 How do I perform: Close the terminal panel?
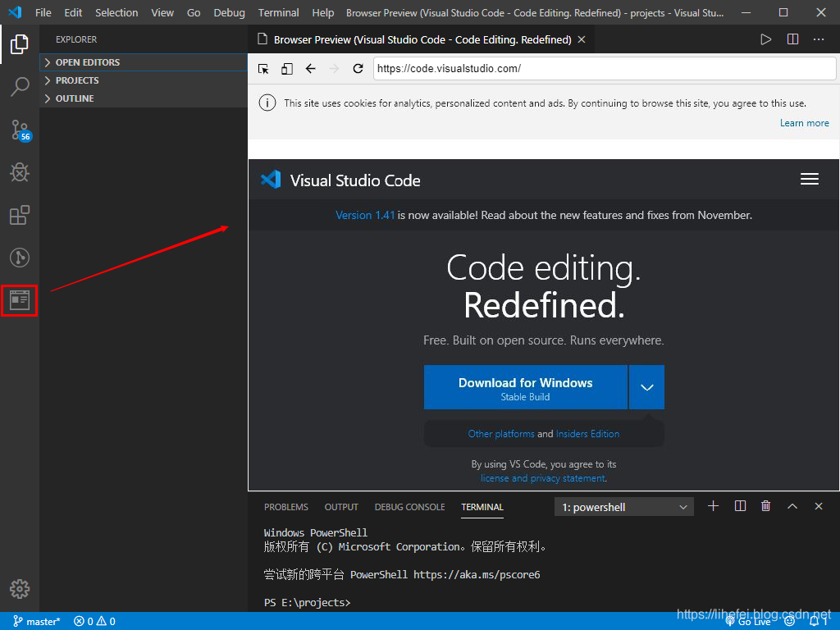(x=819, y=506)
